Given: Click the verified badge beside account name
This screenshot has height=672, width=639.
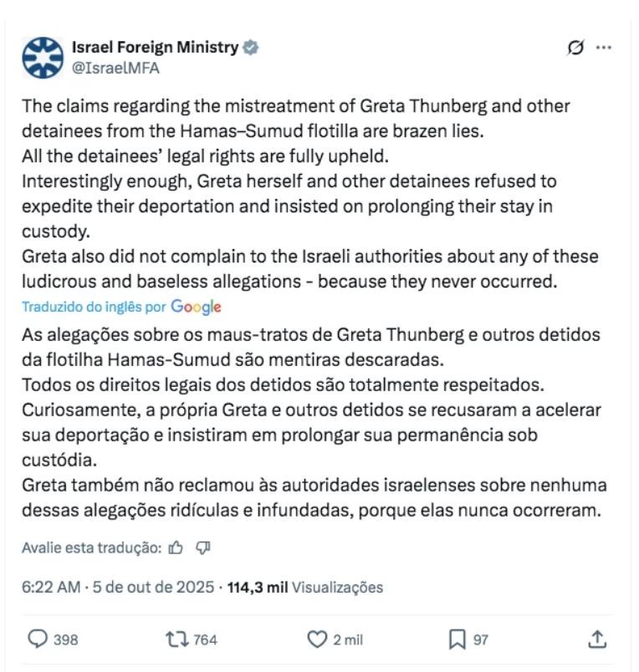Looking at the screenshot, I should 250,48.
